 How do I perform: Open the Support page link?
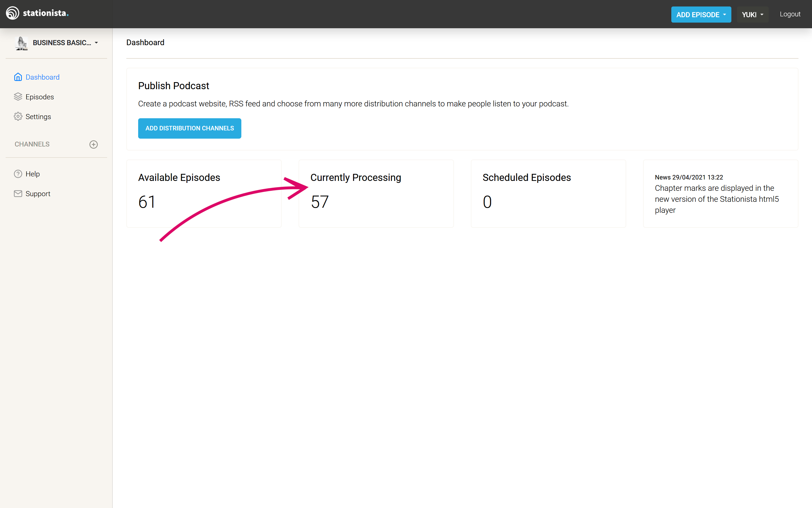tap(38, 194)
